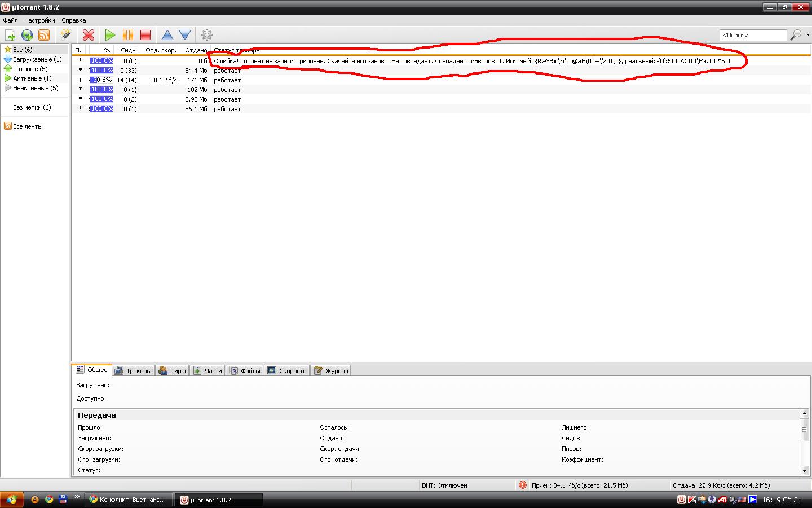Select the Готовые (5) category

coord(34,69)
